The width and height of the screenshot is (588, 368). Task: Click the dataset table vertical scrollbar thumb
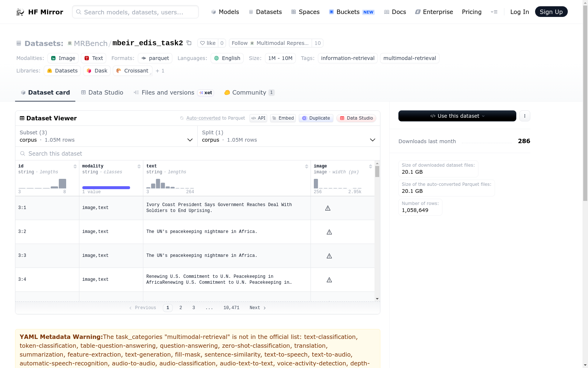click(x=377, y=171)
